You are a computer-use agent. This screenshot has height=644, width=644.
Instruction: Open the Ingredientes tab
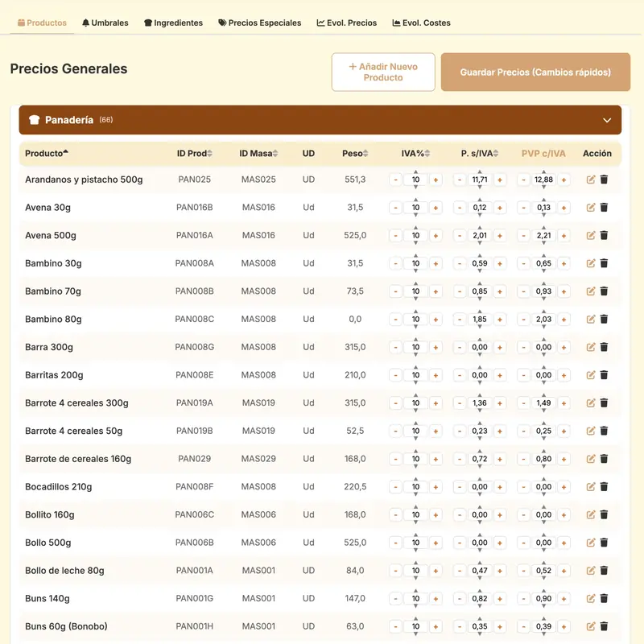tap(173, 23)
